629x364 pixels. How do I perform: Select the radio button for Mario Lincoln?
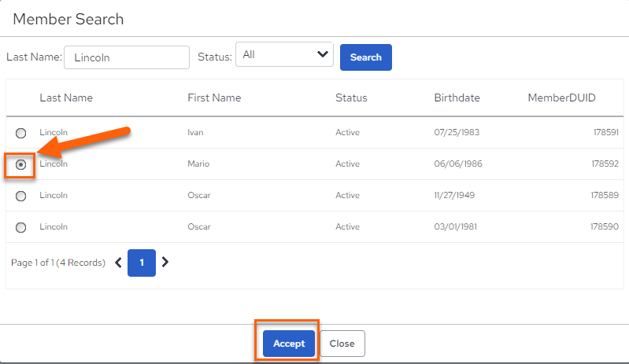click(20, 164)
